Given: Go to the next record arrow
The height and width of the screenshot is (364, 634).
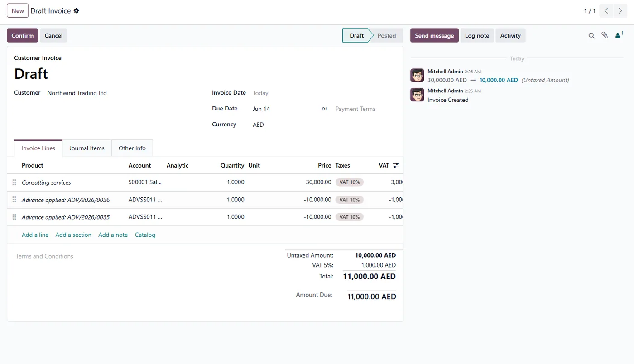Looking at the screenshot, I should click(x=620, y=11).
